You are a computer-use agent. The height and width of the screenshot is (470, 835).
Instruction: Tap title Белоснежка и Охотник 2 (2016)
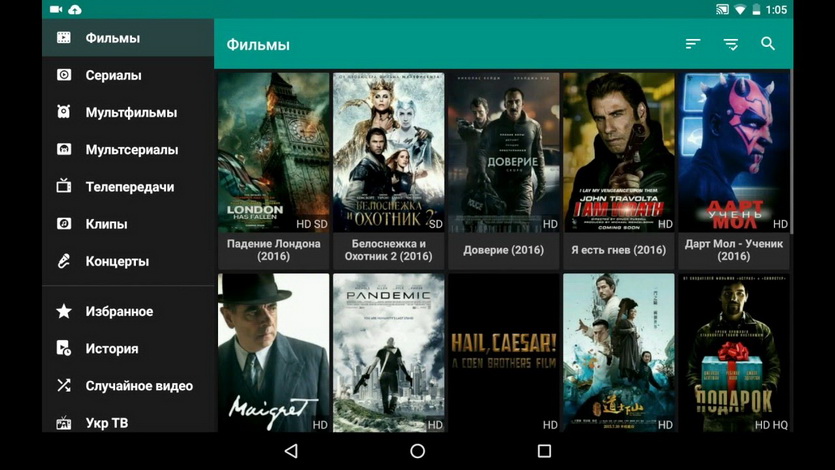click(x=389, y=250)
